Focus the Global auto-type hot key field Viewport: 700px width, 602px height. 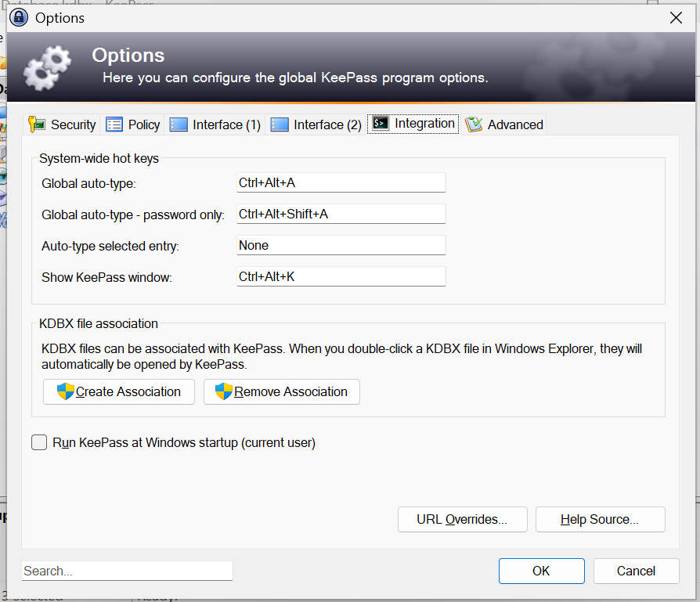(341, 182)
